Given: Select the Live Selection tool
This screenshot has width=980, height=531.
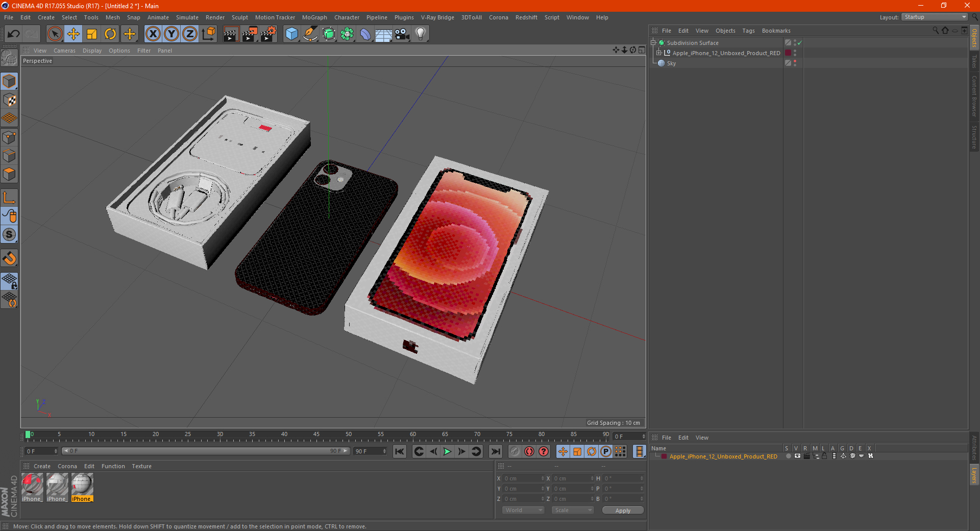Looking at the screenshot, I should 55,34.
